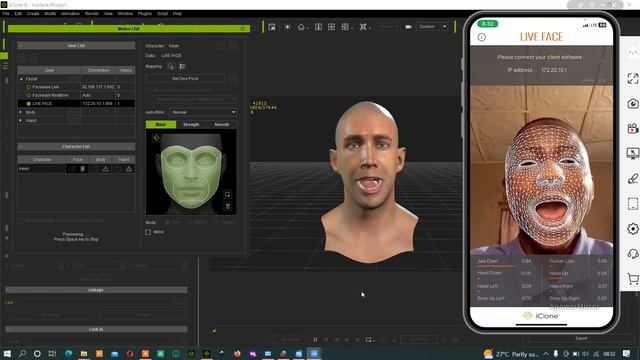Viewport: 640px width, 360px height.
Task: Click the first Mapping icon
Action: coord(171,66)
